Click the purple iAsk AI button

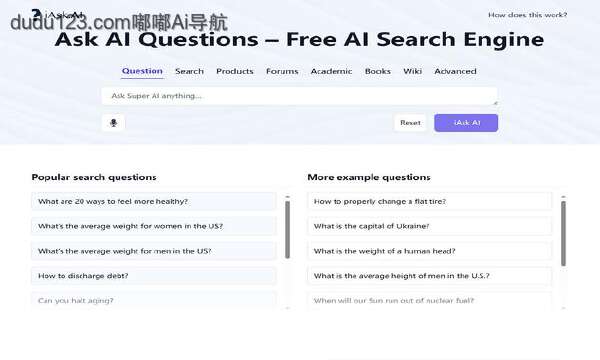point(466,123)
